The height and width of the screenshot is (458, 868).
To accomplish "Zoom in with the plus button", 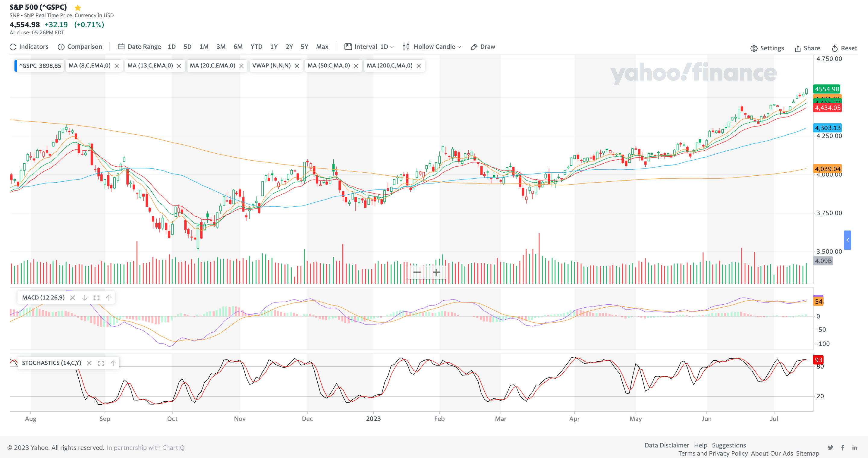I will click(436, 272).
